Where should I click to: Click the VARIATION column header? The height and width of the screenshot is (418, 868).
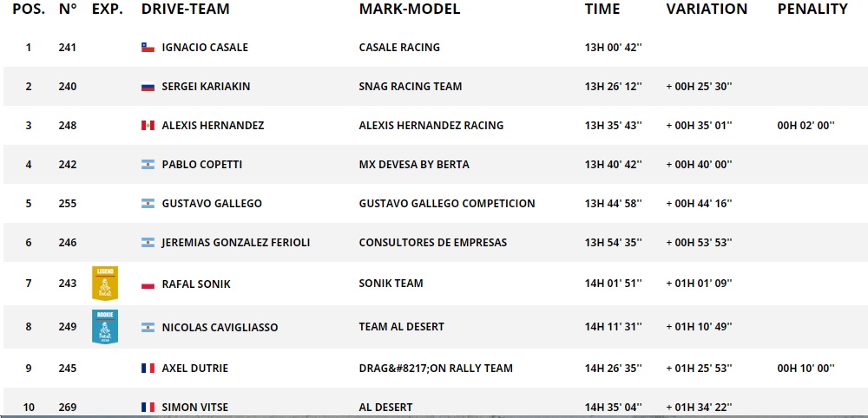tap(707, 10)
